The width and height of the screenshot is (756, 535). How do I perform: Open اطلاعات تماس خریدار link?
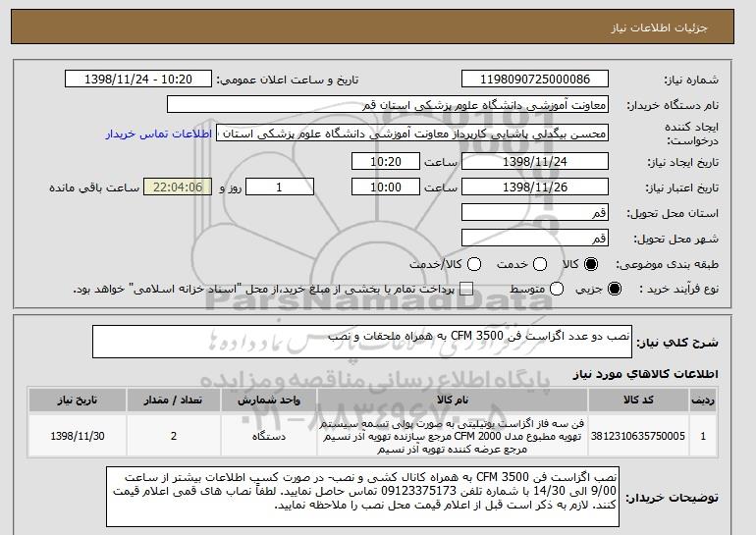[159, 134]
